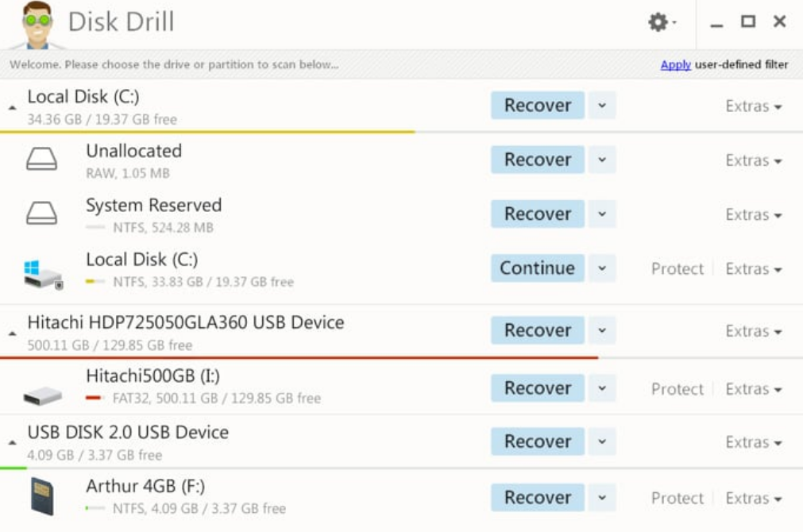This screenshot has height=532, width=803.
Task: Select the System Reserved drive icon
Action: pos(41,214)
